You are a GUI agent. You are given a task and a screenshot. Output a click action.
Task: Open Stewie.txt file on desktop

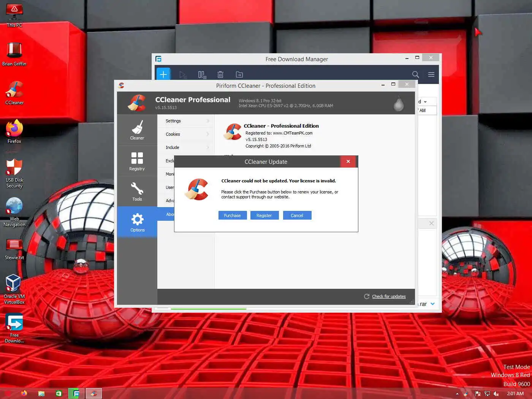pyautogui.click(x=14, y=249)
